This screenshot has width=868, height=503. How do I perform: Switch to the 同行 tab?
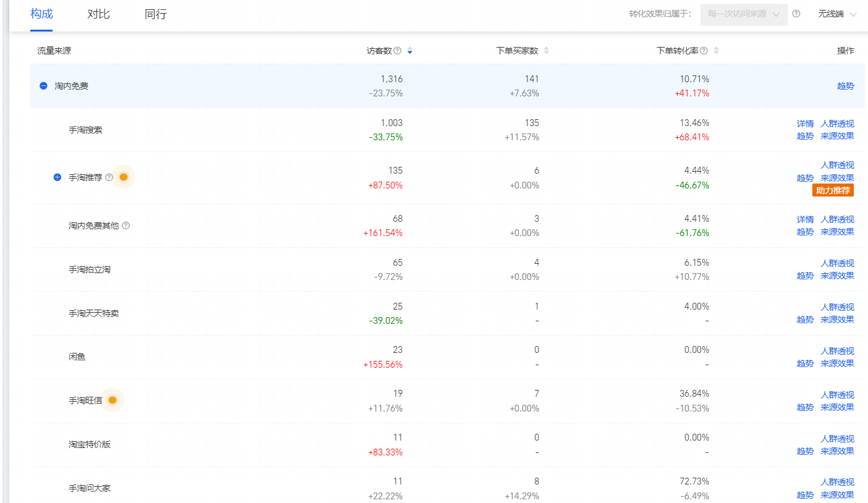(x=156, y=14)
